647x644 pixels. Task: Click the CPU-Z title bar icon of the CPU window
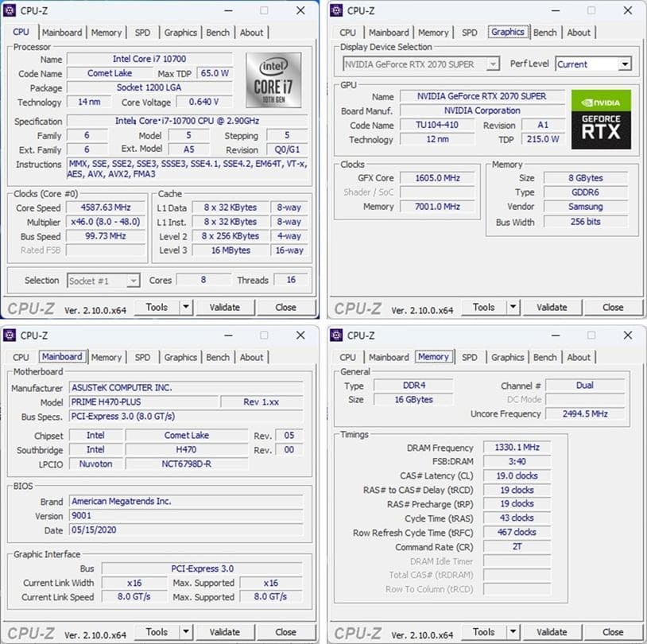[11, 11]
